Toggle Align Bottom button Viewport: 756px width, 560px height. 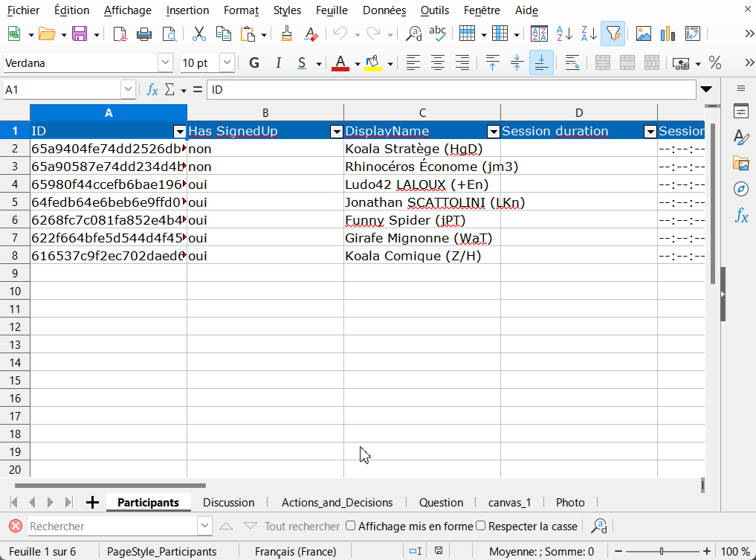click(541, 62)
